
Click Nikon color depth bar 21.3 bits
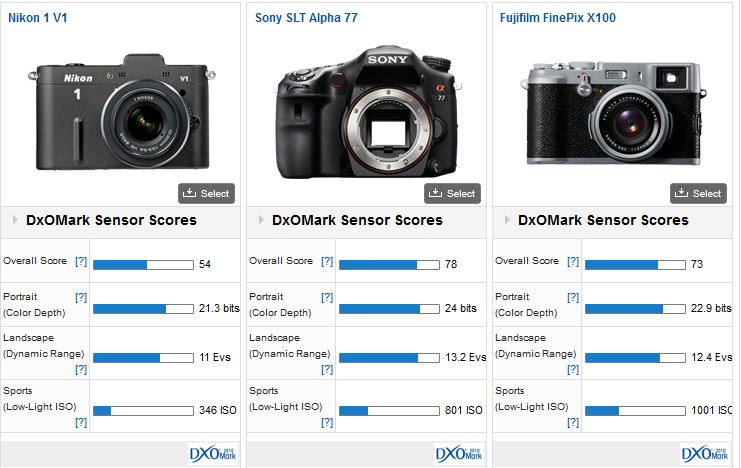click(143, 309)
